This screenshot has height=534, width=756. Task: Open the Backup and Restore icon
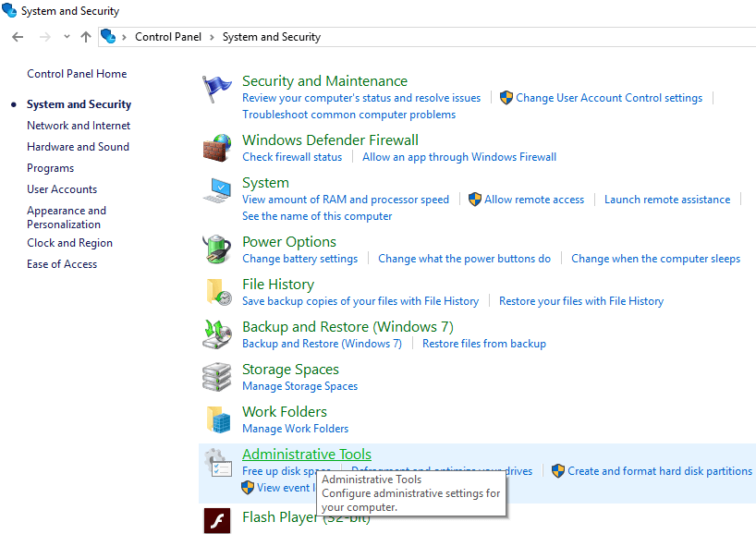pyautogui.click(x=216, y=334)
